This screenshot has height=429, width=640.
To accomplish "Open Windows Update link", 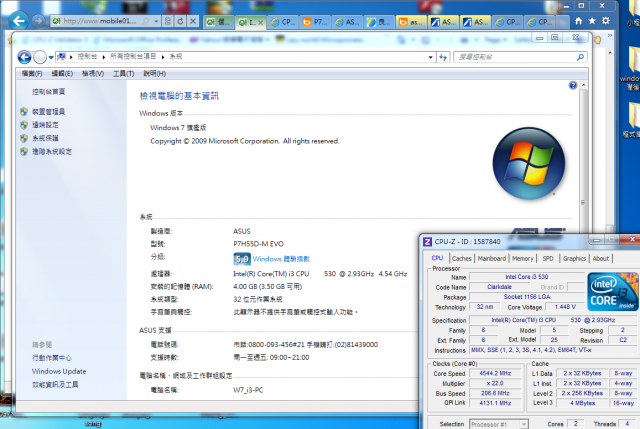I will pyautogui.click(x=59, y=371).
